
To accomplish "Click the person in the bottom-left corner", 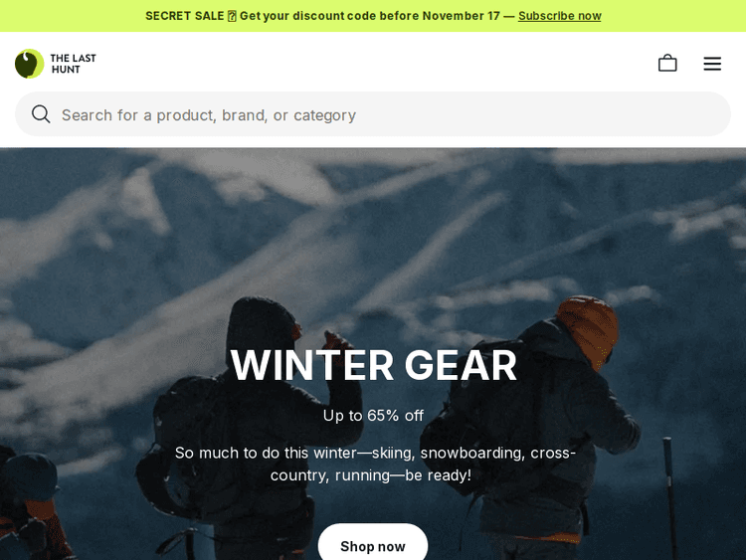I will (x=31, y=504).
